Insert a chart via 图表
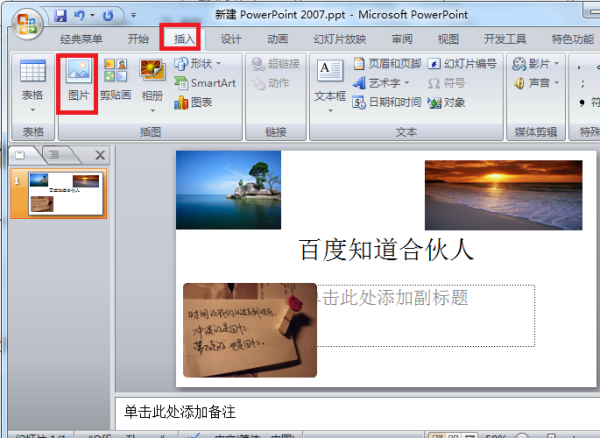This screenshot has width=600, height=438. (193, 103)
